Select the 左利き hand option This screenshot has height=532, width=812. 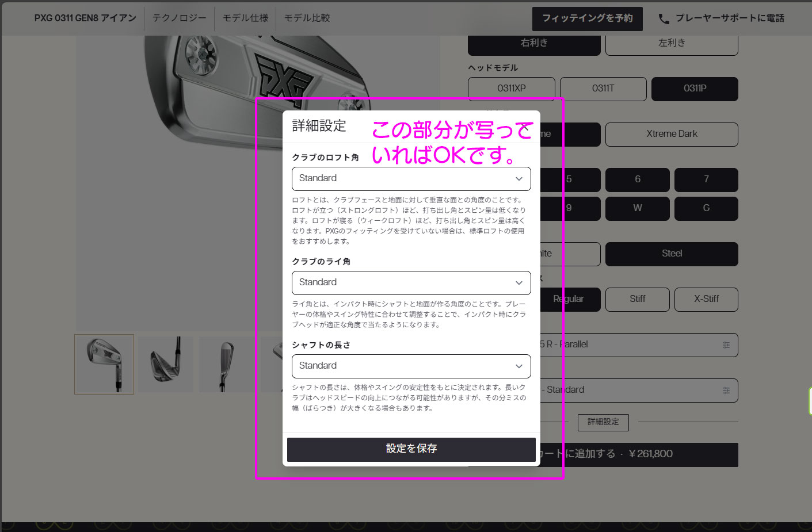click(671, 44)
